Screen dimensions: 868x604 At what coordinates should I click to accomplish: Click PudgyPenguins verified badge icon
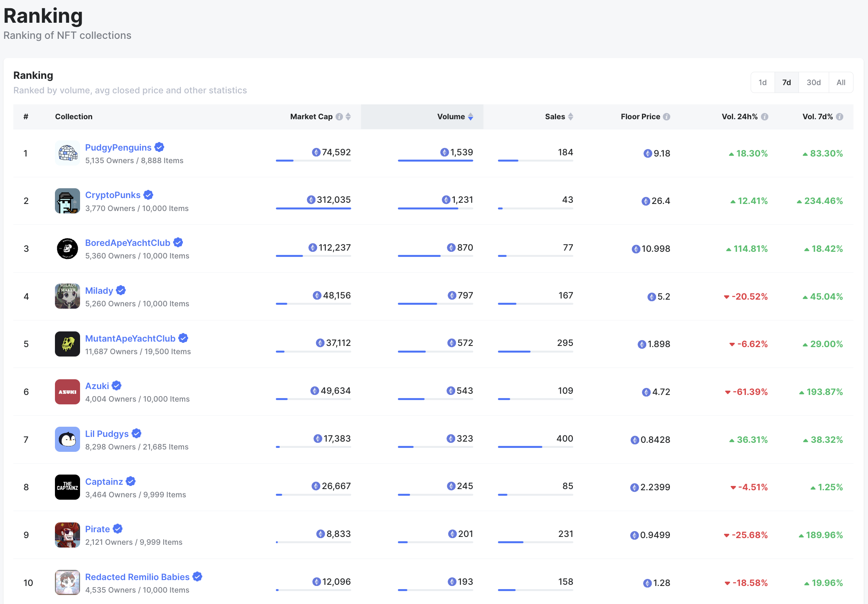[159, 147]
